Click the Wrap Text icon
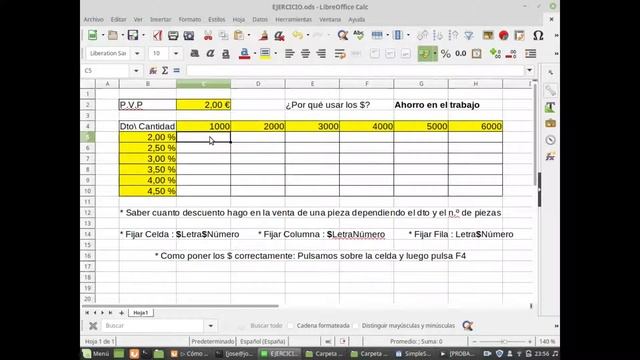The width and height of the screenshot is (640, 360). click(x=340, y=53)
